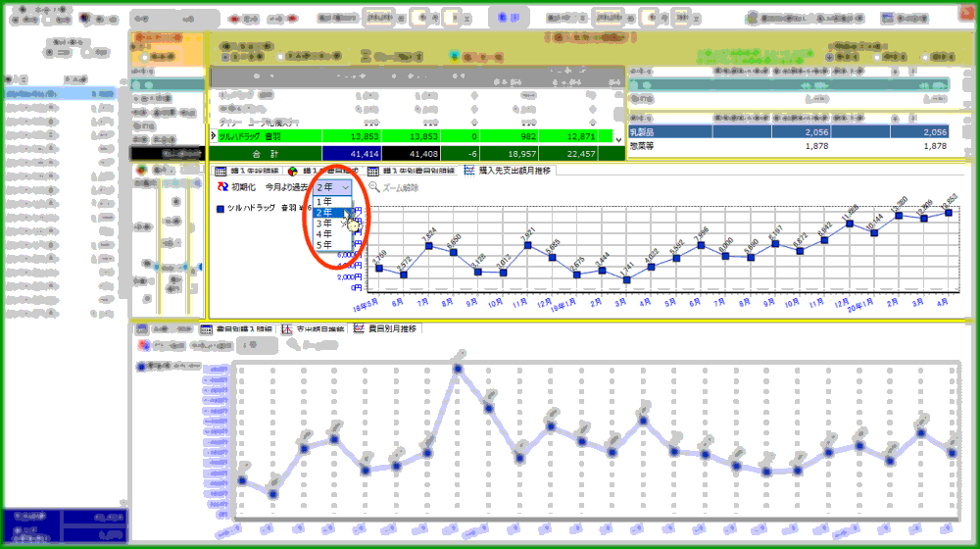This screenshot has width=980, height=549.
Task: Select the 惣菜等 category row
Action: pyautogui.click(x=789, y=146)
